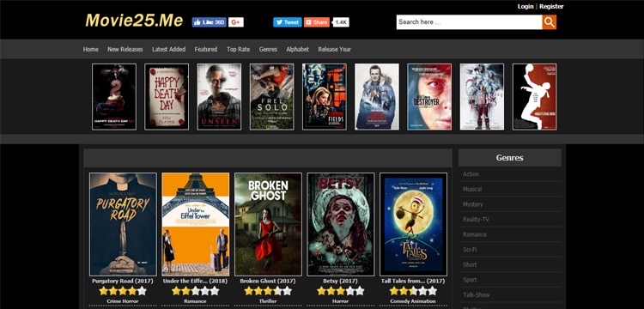Open the Under the Eiffel Tower poster

coord(196,224)
